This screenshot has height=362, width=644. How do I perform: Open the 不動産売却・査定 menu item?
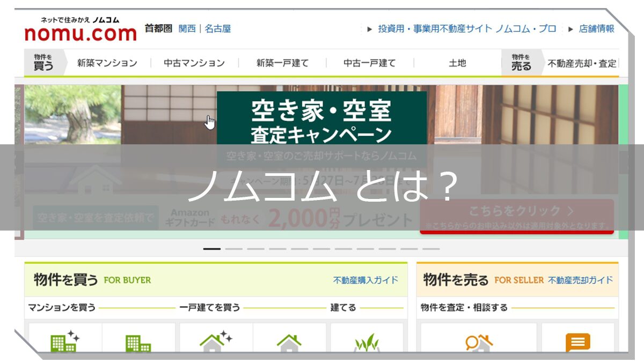(x=582, y=63)
